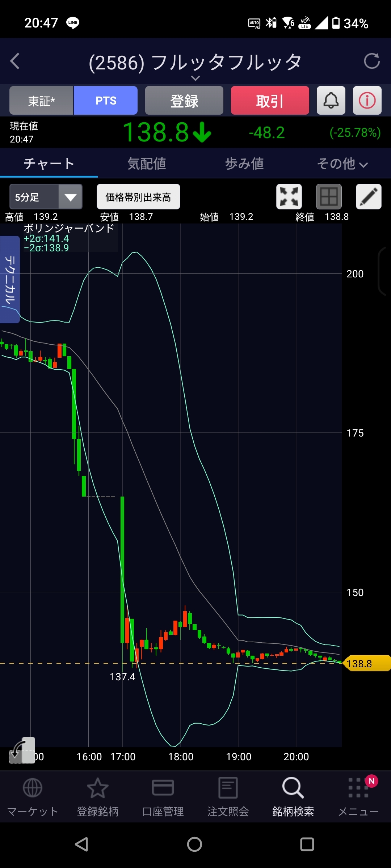The width and height of the screenshot is (391, 868).
Task: Open 5分足 timeframe dropdown
Action: point(46,197)
